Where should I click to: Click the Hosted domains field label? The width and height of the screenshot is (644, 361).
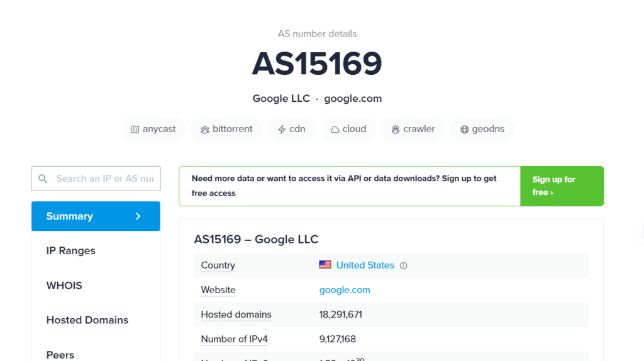pos(236,314)
